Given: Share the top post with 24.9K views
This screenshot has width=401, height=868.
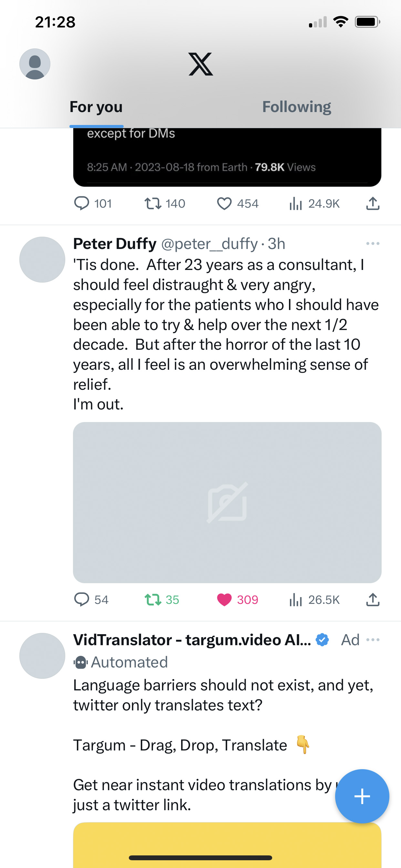Looking at the screenshot, I should click(x=373, y=203).
